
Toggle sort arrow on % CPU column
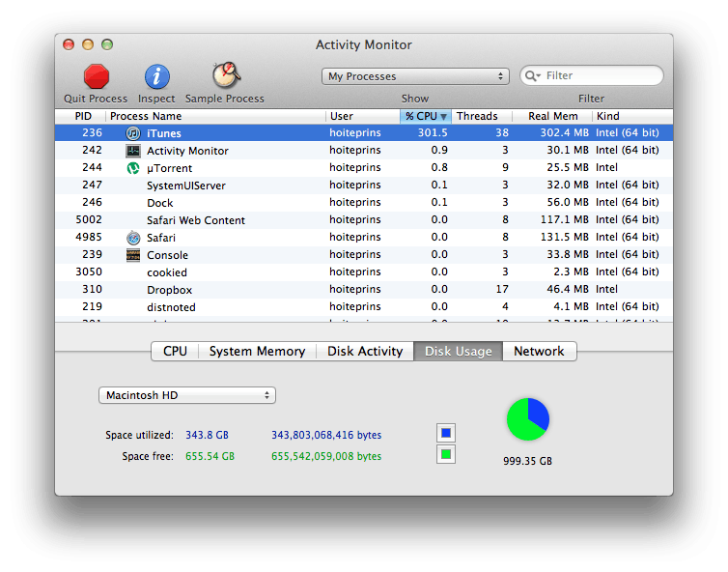[444, 117]
